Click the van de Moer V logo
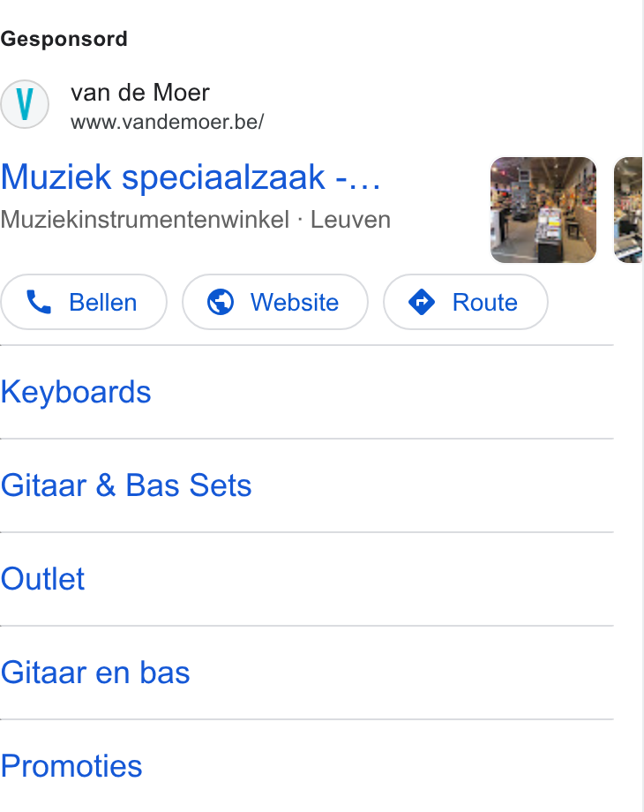Image resolution: width=644 pixels, height=812 pixels. [25, 104]
